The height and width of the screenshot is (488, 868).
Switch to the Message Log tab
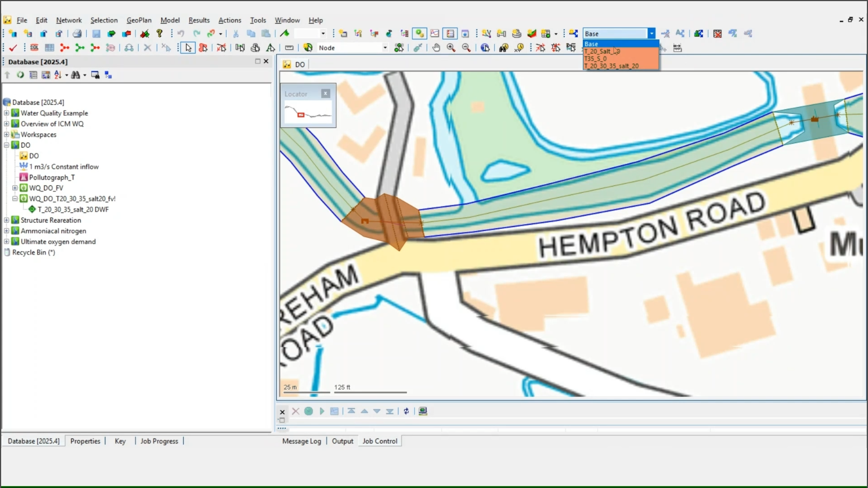tap(302, 441)
